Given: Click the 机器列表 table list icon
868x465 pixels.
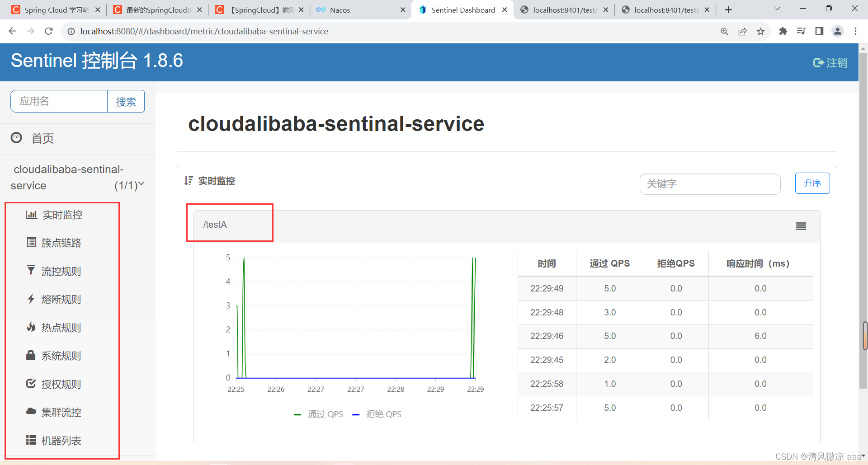Looking at the screenshot, I should (x=31, y=440).
